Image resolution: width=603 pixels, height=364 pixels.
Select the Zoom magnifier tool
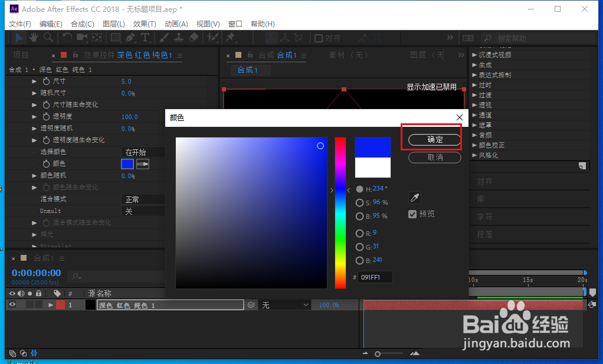tap(48, 38)
